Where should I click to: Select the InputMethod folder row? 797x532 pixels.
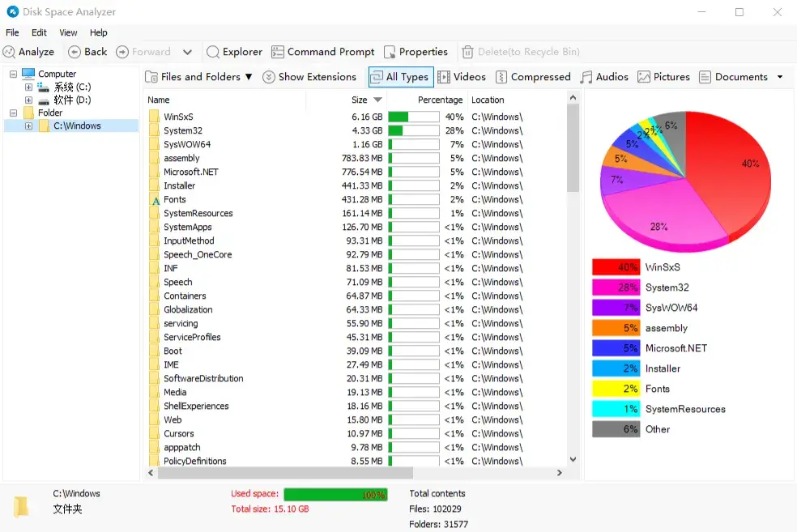coord(356,240)
